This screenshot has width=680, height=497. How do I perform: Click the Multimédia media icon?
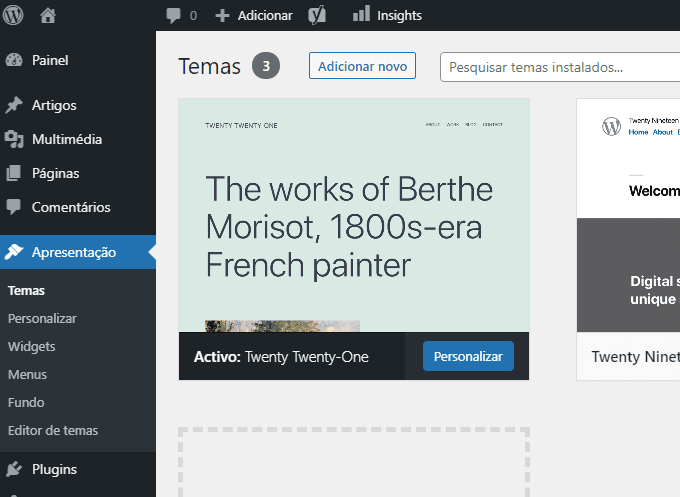pyautogui.click(x=14, y=139)
